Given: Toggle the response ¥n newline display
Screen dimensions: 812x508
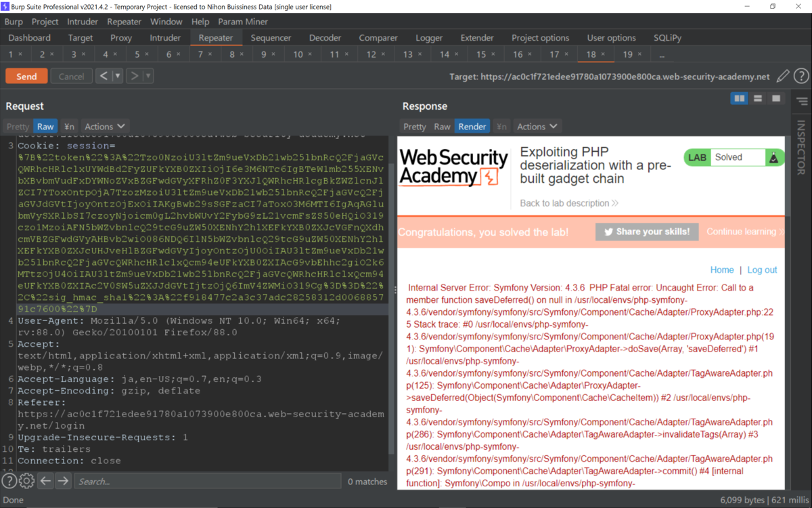Looking at the screenshot, I should click(x=501, y=127).
